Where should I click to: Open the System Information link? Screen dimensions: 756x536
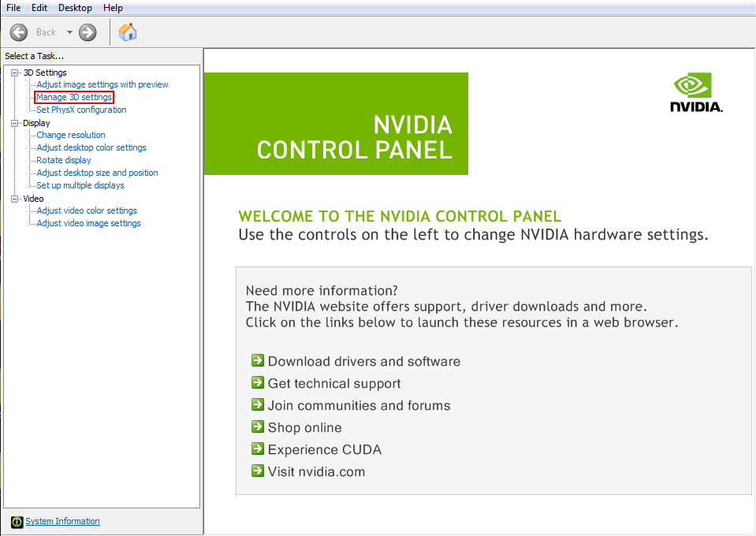click(x=63, y=521)
